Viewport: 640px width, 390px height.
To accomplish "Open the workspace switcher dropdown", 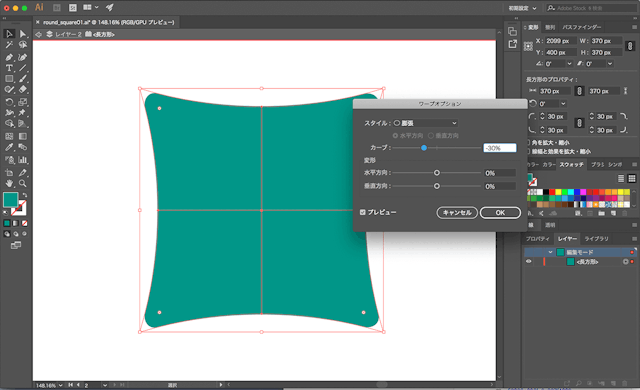I will point(522,8).
